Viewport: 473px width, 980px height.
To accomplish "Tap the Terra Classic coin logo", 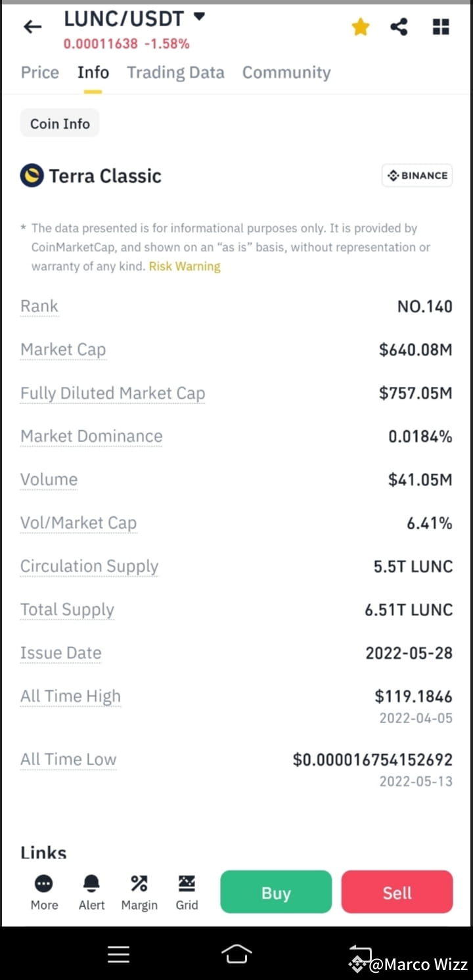I will [x=32, y=176].
